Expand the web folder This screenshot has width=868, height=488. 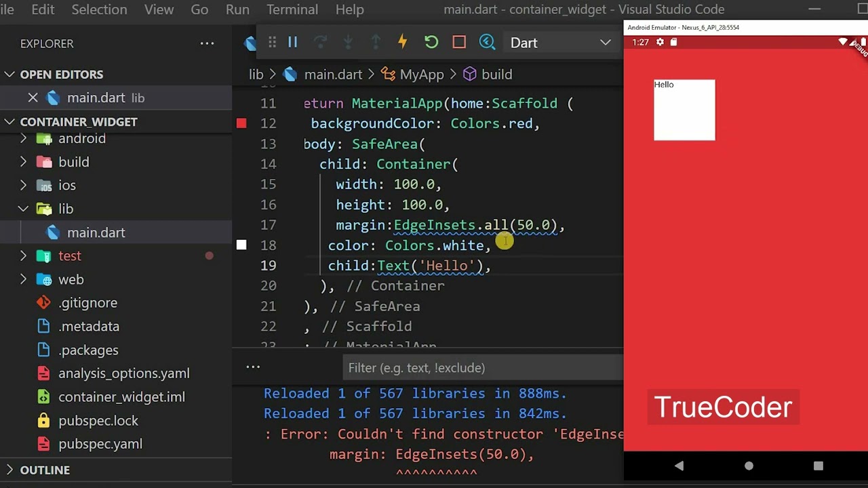[x=23, y=279]
